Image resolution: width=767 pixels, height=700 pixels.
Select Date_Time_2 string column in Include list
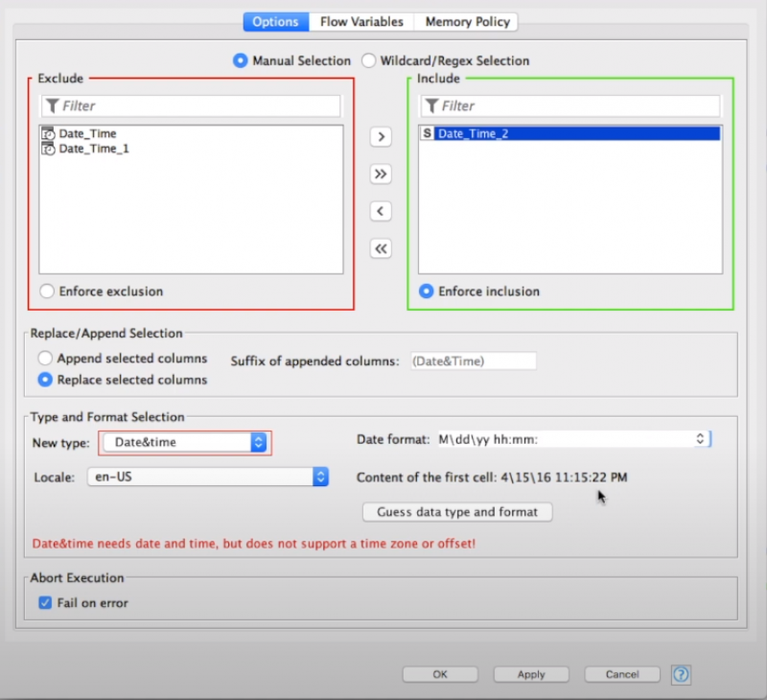tap(473, 134)
